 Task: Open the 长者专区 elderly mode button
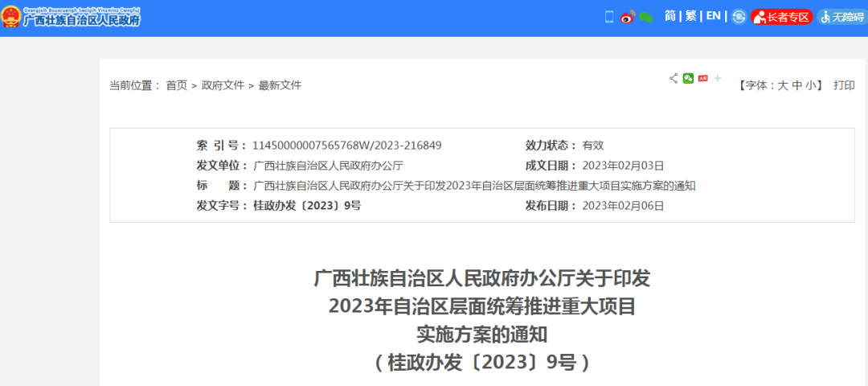click(782, 17)
